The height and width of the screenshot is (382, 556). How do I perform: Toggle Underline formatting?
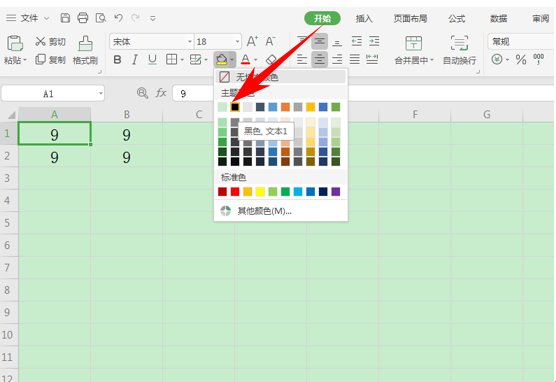(x=152, y=60)
